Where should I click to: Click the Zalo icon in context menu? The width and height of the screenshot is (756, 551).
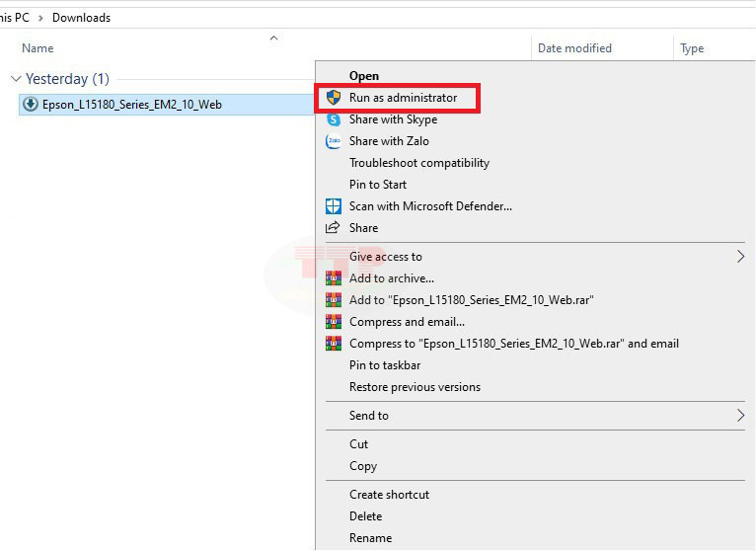tap(334, 141)
